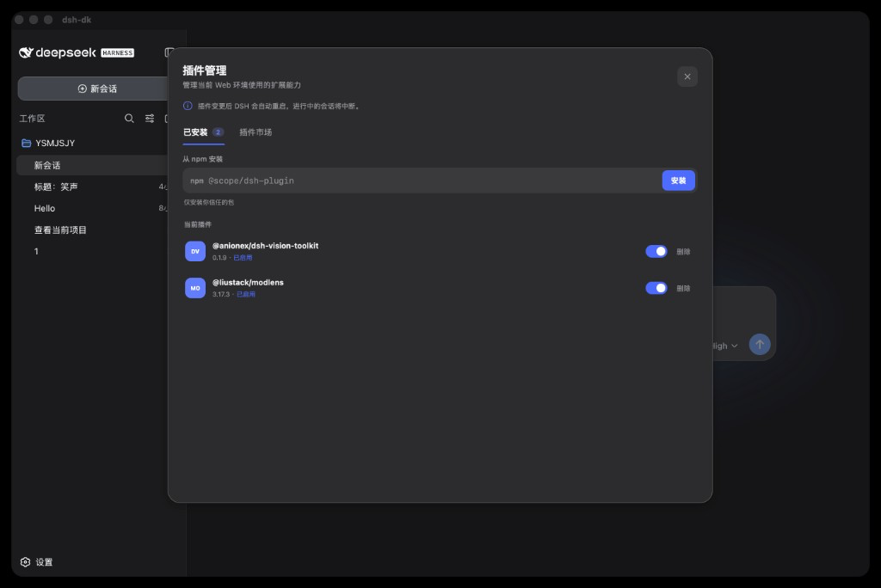
Task: Click the 插件管理 dialog title
Action: point(205,70)
